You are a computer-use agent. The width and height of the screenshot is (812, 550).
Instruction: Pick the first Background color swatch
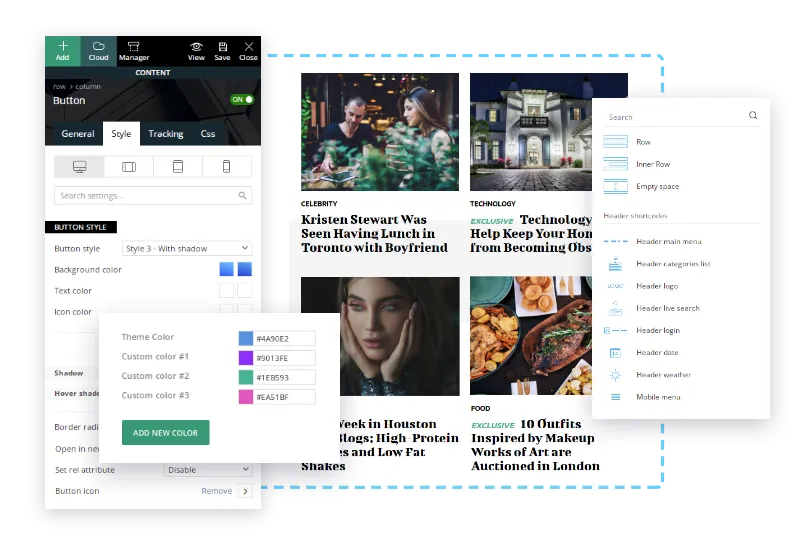(x=226, y=269)
